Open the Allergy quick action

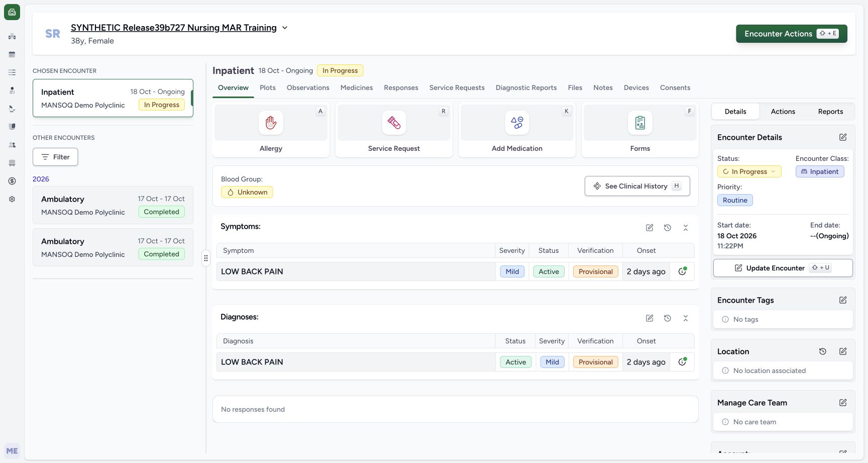(271, 130)
